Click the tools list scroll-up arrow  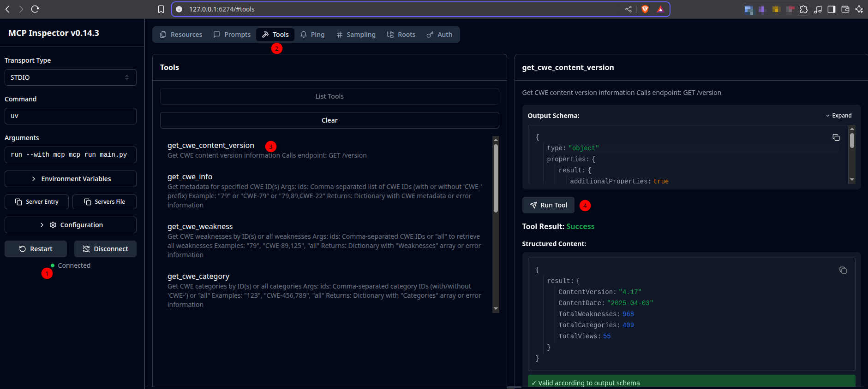(496, 140)
